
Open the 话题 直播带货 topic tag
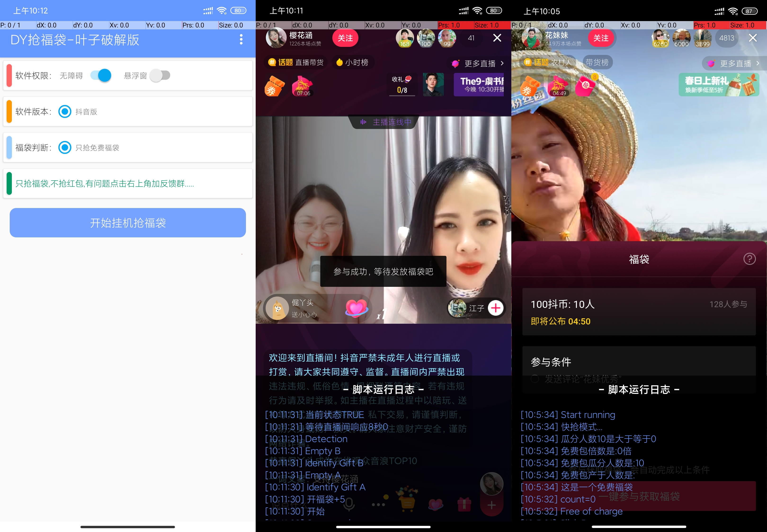coord(296,62)
